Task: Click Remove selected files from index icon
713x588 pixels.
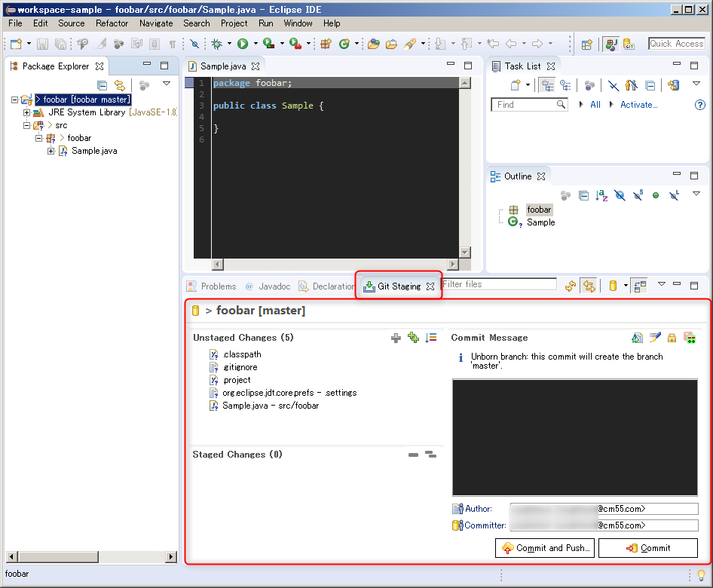Action: 413,455
